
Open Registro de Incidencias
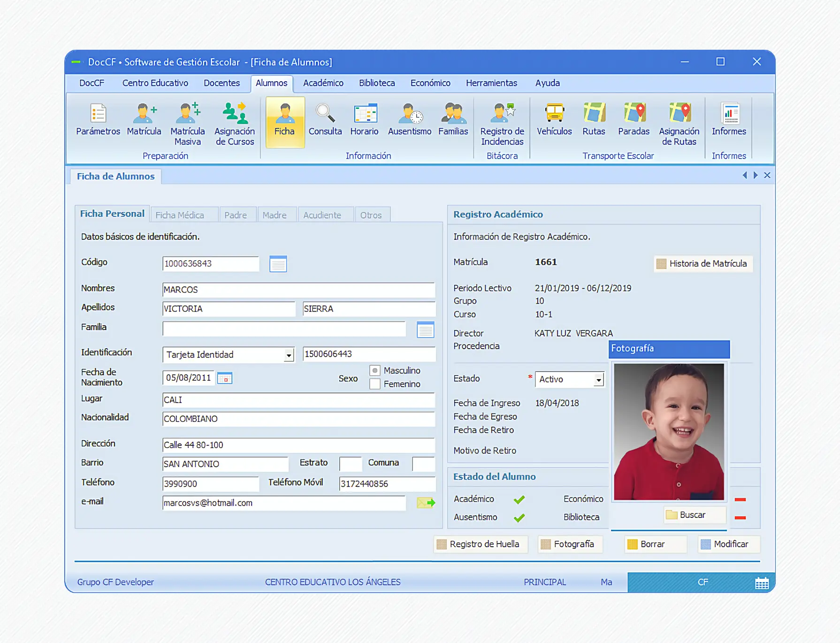click(502, 123)
